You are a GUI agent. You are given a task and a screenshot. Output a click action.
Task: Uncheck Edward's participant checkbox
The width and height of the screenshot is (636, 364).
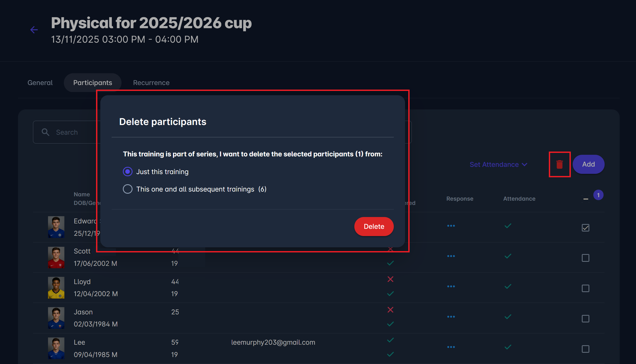(x=585, y=228)
